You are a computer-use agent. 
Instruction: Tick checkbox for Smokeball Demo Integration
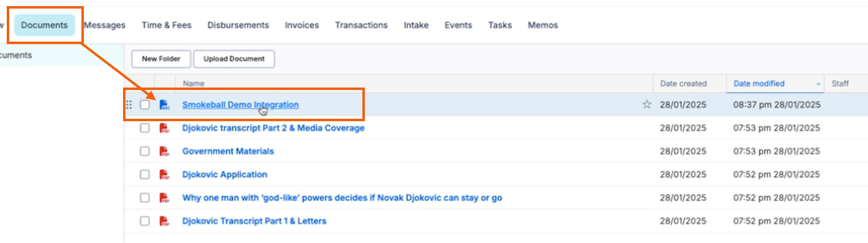point(144,105)
